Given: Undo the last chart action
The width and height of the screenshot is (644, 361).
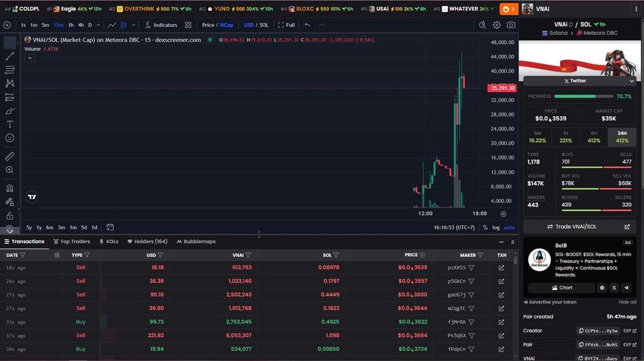Looking at the screenshot, I should click(x=307, y=25).
